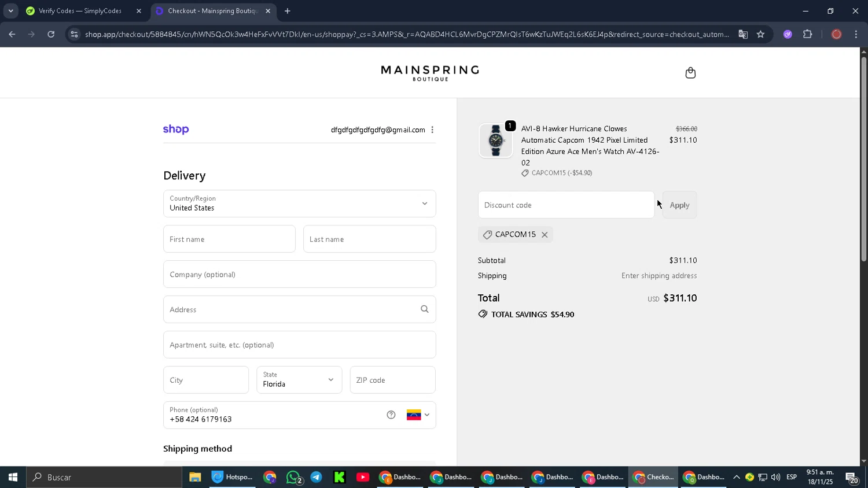Focus the Apartment, suite, etc. field
868x488 pixels.
pos(299,345)
